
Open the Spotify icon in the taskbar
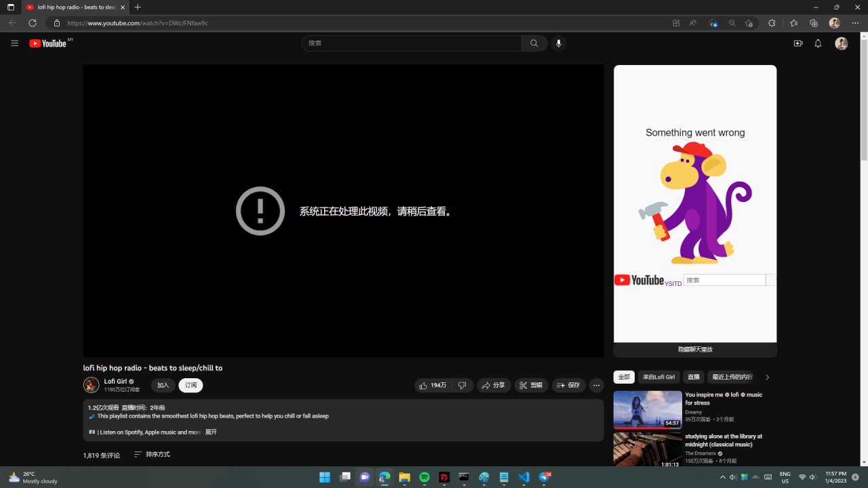(425, 477)
